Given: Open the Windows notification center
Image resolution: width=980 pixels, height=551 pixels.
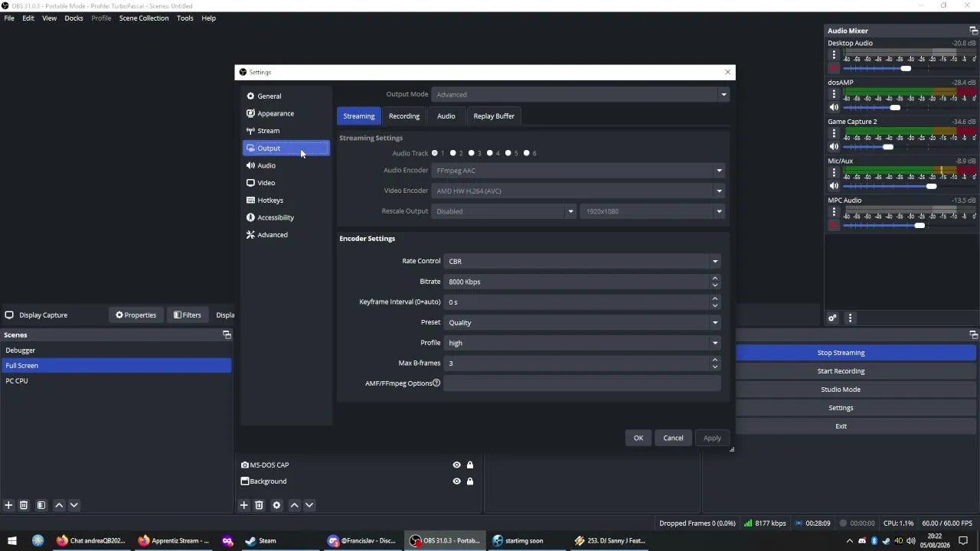Looking at the screenshot, I should click(x=963, y=540).
